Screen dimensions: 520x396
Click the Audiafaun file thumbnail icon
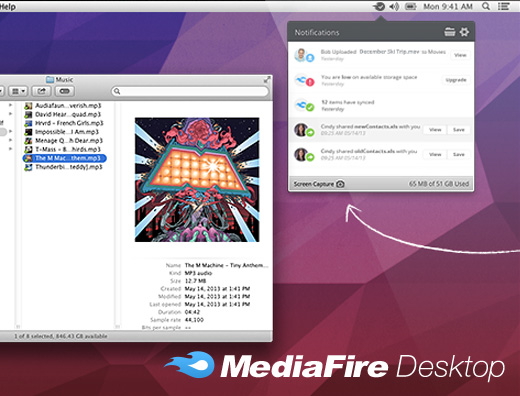tap(28, 106)
